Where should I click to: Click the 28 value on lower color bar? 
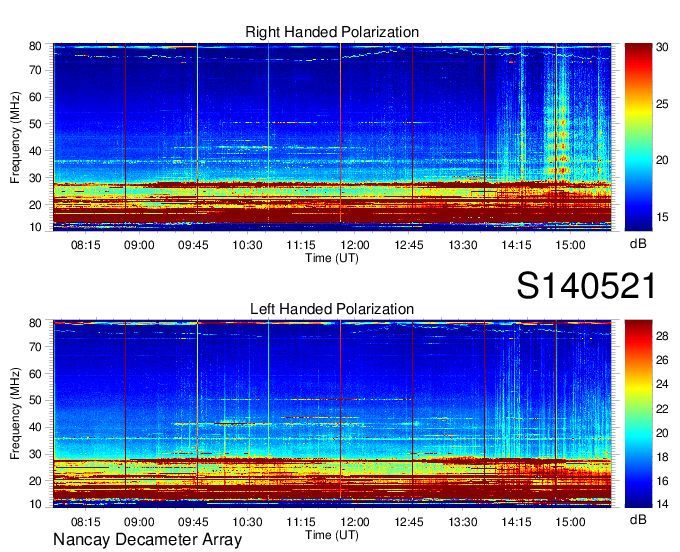pos(662,336)
